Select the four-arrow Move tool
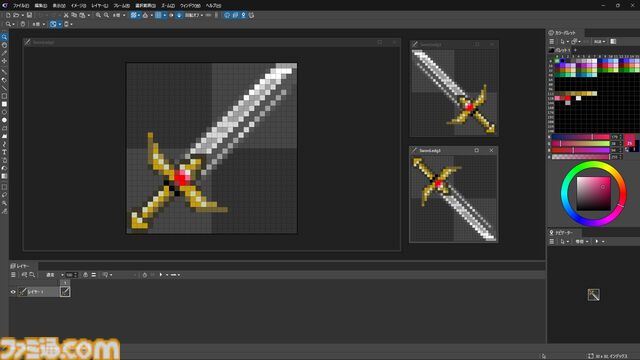Image resolution: width=640 pixels, height=360 pixels. click(4, 60)
